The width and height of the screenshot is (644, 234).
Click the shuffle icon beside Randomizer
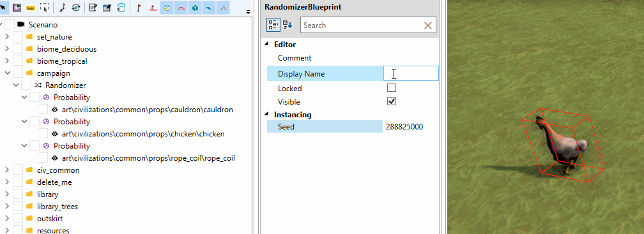pyautogui.click(x=38, y=85)
